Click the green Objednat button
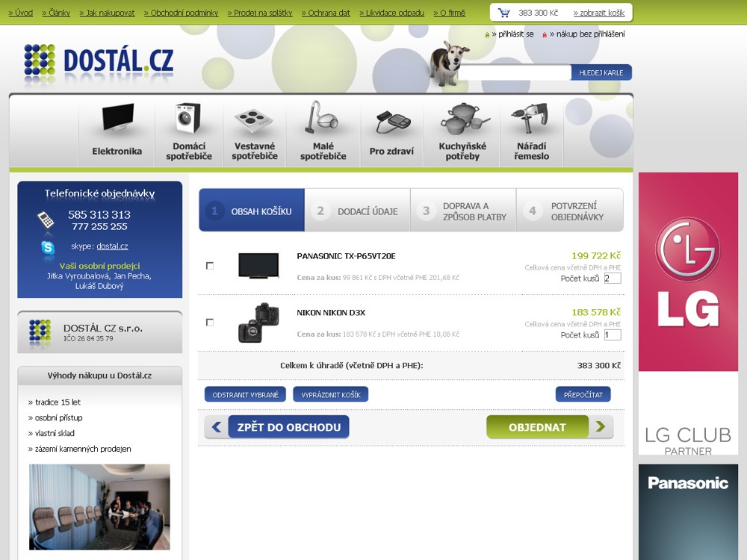 pos(537,426)
